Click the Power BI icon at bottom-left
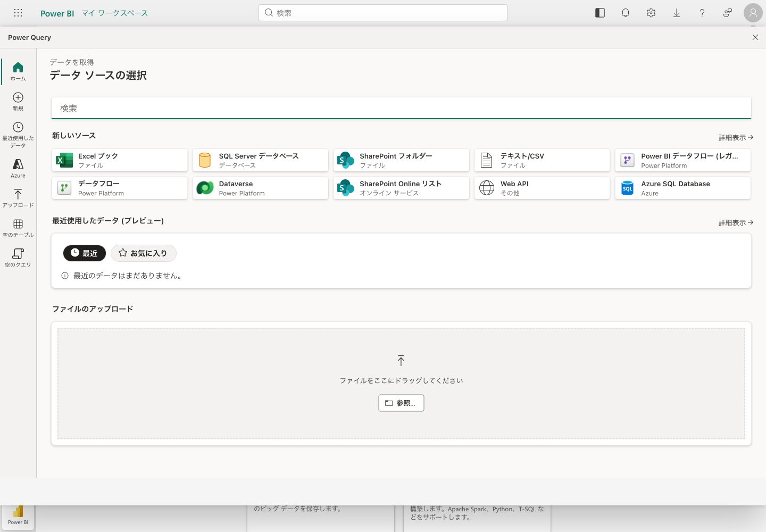The image size is (766, 532). [18, 515]
